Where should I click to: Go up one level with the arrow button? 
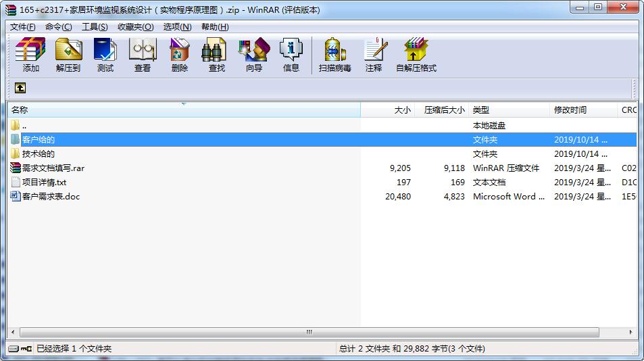click(20, 88)
